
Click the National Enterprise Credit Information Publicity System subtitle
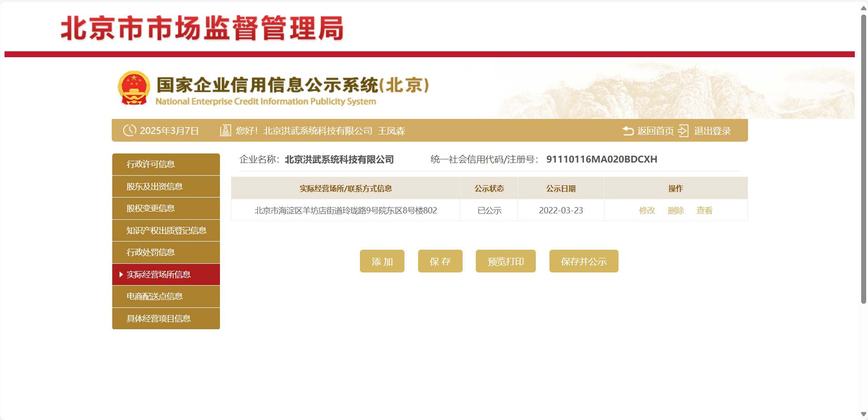tap(266, 101)
